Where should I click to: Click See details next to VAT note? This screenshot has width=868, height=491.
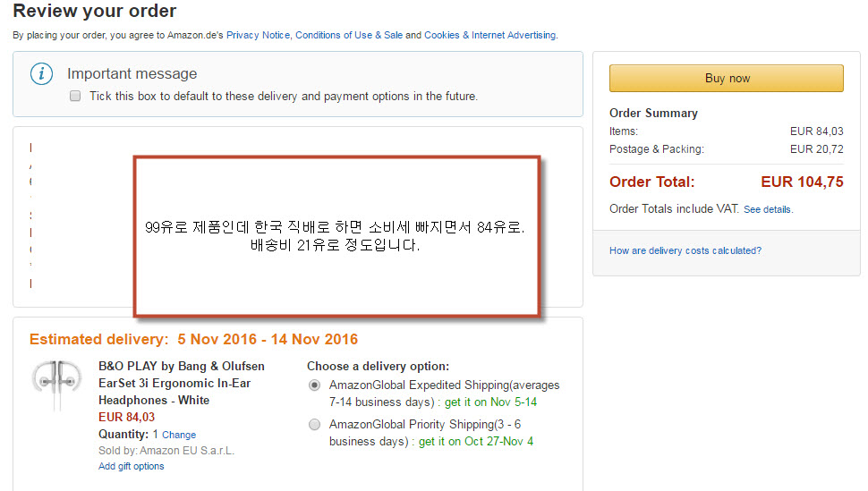pos(768,209)
